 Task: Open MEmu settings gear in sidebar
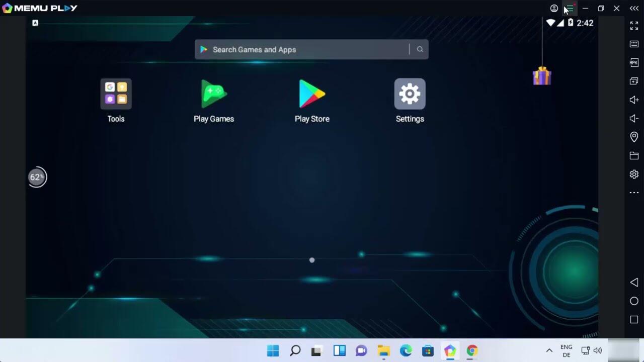pyautogui.click(x=634, y=174)
